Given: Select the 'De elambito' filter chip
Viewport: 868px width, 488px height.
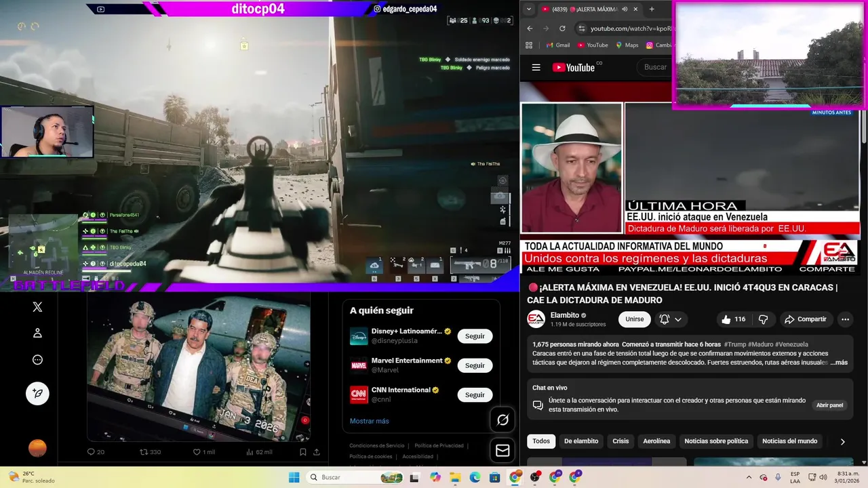Looking at the screenshot, I should point(581,441).
